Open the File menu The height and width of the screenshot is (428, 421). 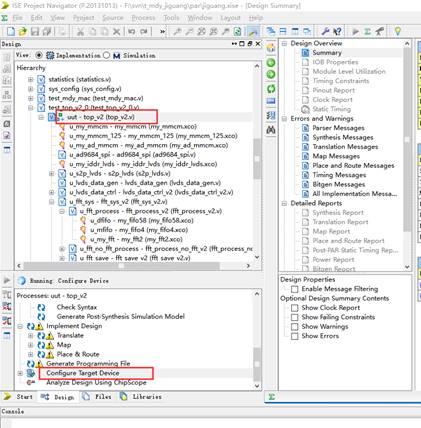18,18
